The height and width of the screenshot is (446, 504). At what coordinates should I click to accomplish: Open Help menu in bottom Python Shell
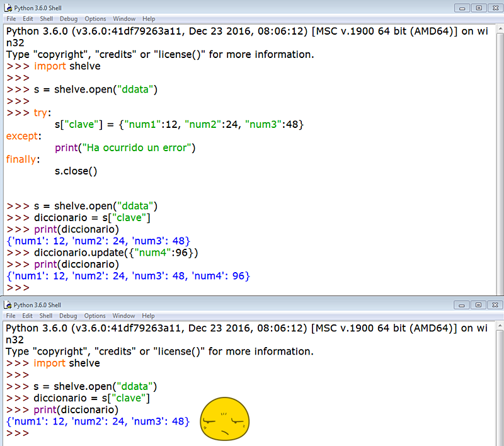coord(148,316)
